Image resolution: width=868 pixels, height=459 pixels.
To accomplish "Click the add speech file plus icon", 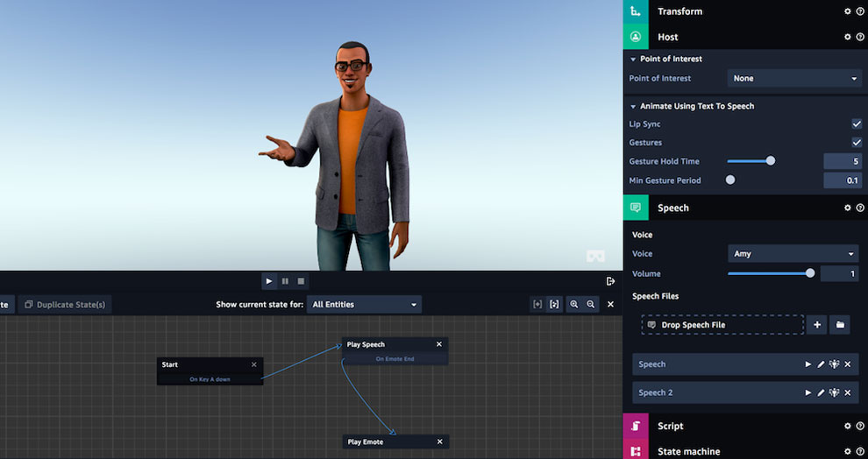I will 817,325.
